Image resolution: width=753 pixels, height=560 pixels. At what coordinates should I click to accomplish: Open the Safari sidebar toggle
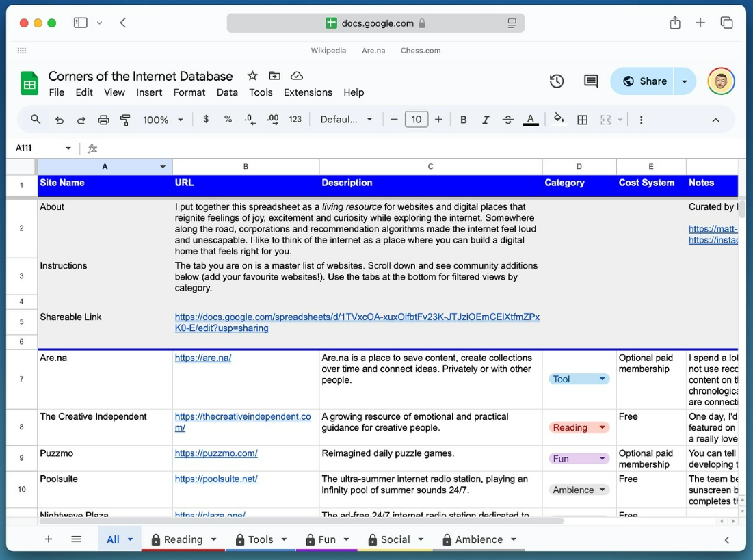coord(80,23)
